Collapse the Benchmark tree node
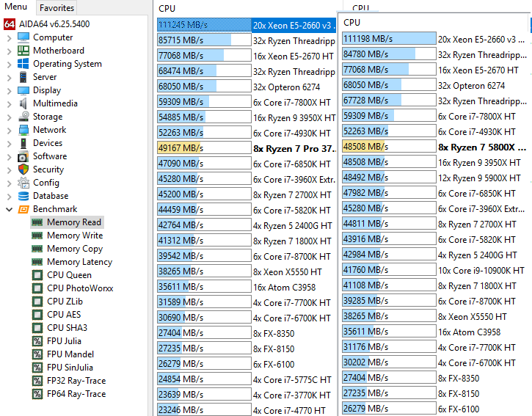 (9, 210)
